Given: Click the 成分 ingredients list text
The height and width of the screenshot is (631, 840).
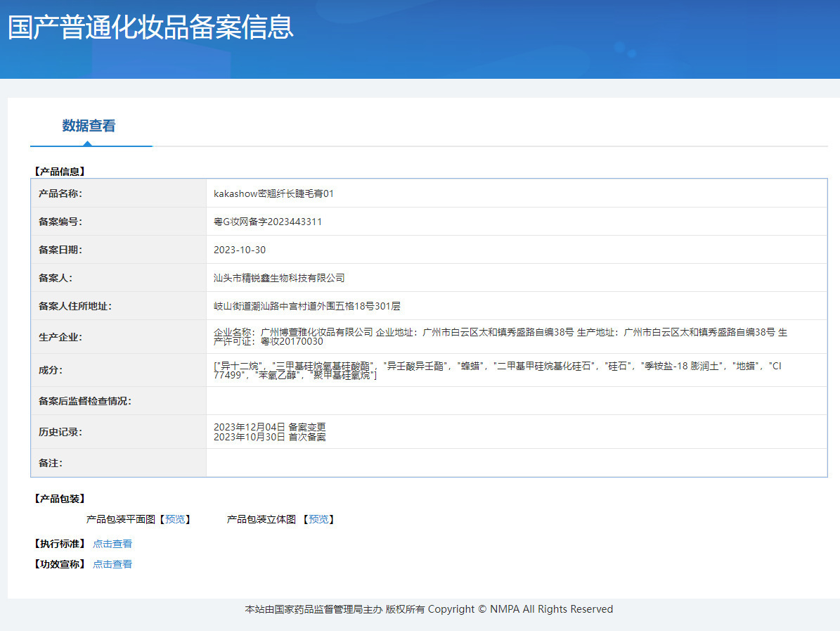Looking at the screenshot, I should [496, 370].
